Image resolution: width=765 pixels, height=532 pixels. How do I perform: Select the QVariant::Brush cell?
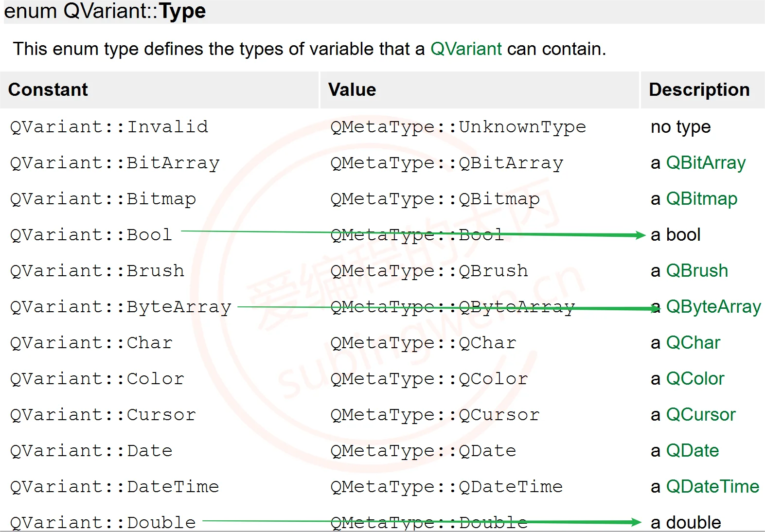(97, 271)
